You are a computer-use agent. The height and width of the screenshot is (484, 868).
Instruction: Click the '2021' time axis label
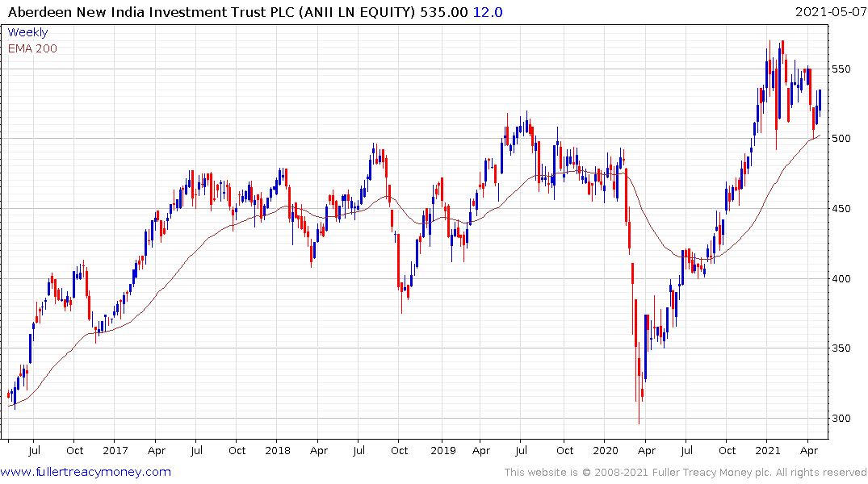[x=767, y=450]
